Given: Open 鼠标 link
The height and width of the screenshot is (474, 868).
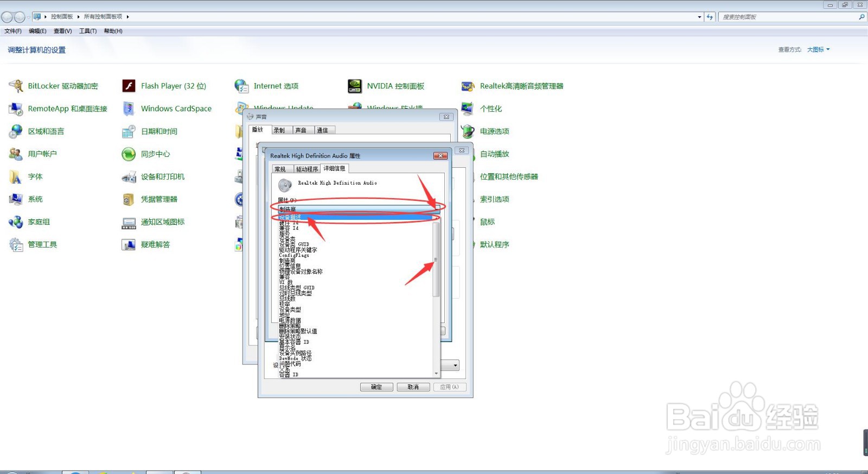Looking at the screenshot, I should pos(487,222).
